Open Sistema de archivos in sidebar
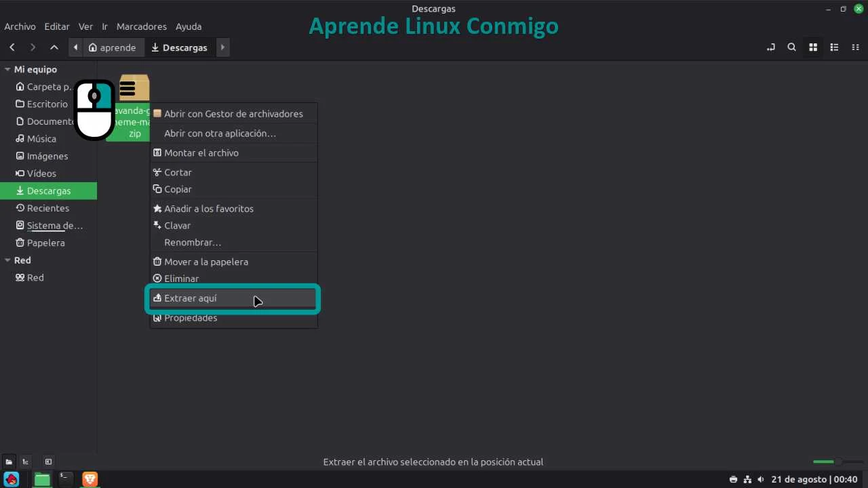Viewport: 868px width, 488px height. pos(48,226)
